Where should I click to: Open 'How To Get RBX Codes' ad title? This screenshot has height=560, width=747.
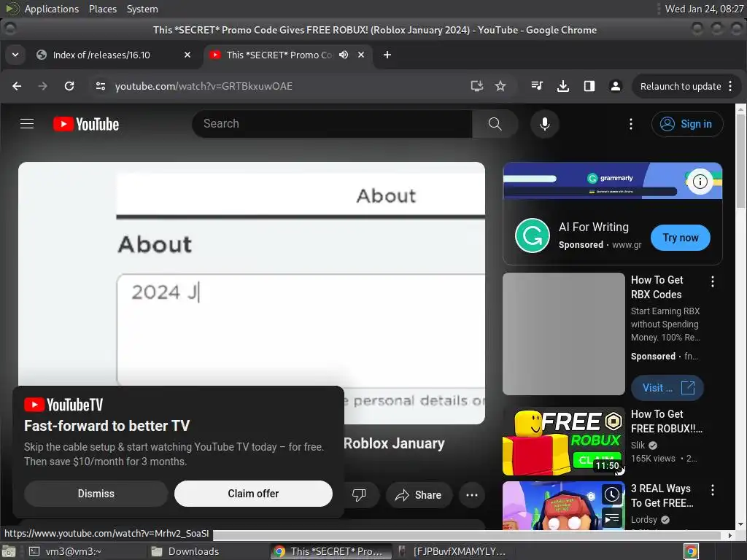coord(657,287)
